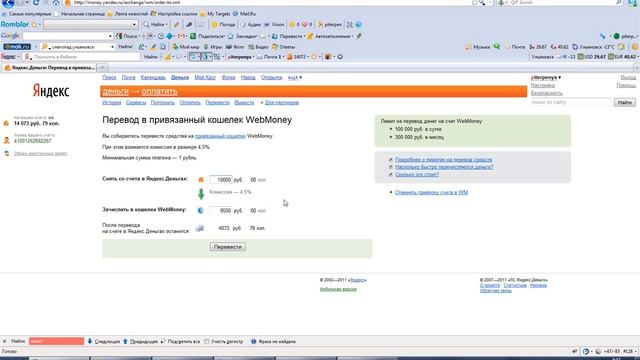Screen dimensions: 640x360
Task: Select the Яндекс.Деньги: Перевод tab
Action: (x=49, y=67)
